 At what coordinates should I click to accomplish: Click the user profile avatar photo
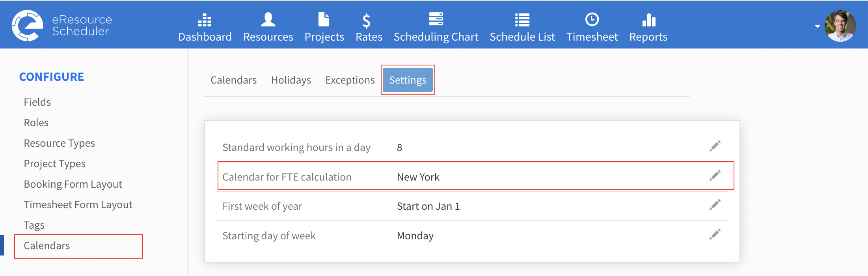(840, 26)
